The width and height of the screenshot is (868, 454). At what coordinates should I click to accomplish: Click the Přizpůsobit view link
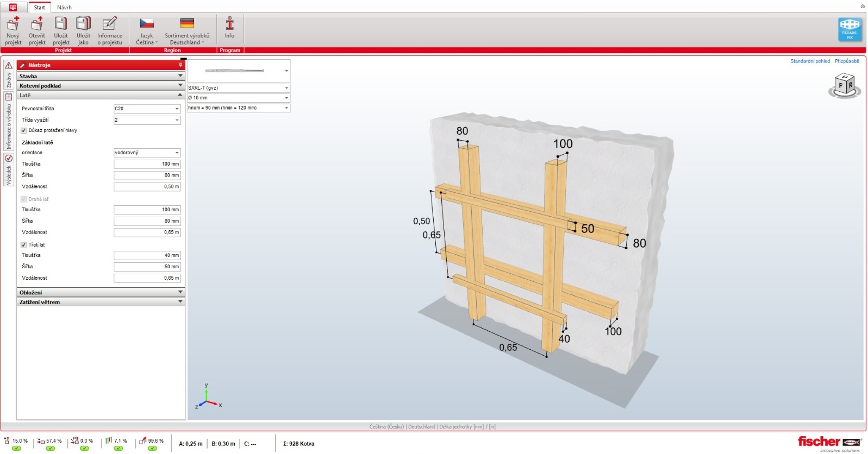(847, 61)
